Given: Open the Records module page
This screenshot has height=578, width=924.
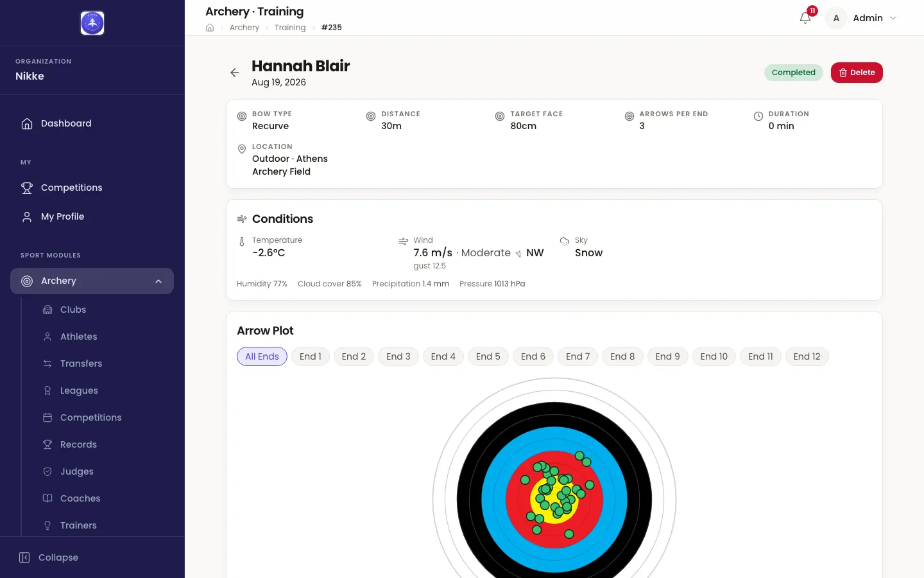Looking at the screenshot, I should click(x=103, y=444).
